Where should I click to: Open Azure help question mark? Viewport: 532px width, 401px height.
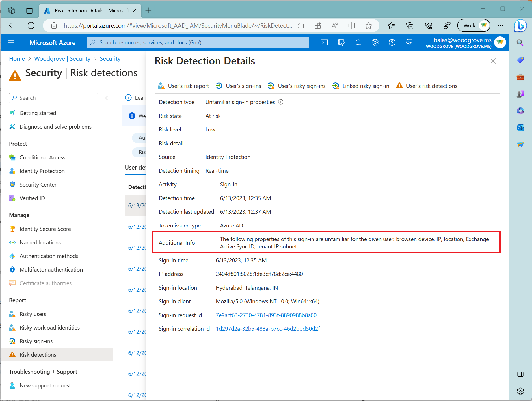pyautogui.click(x=392, y=42)
